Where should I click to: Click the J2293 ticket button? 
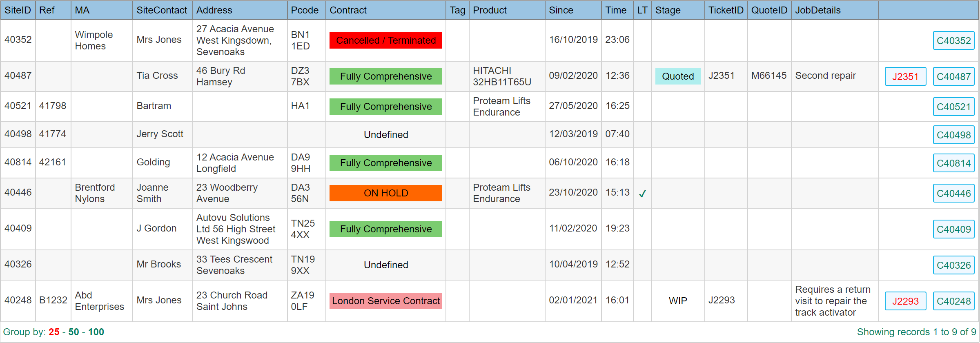point(905,301)
